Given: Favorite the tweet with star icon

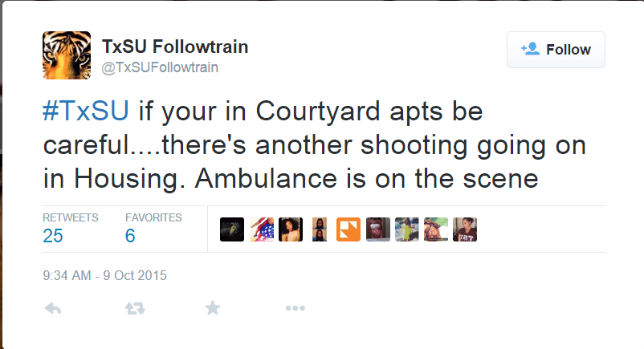Looking at the screenshot, I should click(213, 307).
